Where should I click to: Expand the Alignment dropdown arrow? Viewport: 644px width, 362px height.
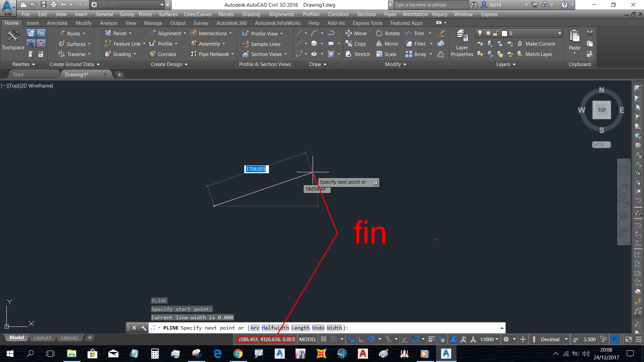[x=185, y=33]
